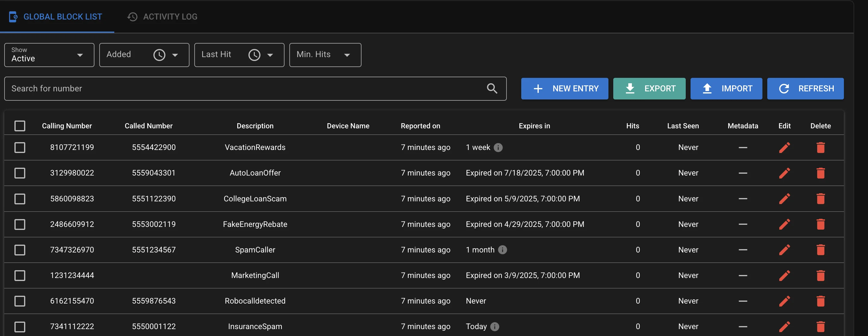Delete the MarketingCall entry with its trash icon
This screenshot has width=868, height=336.
(x=820, y=275)
